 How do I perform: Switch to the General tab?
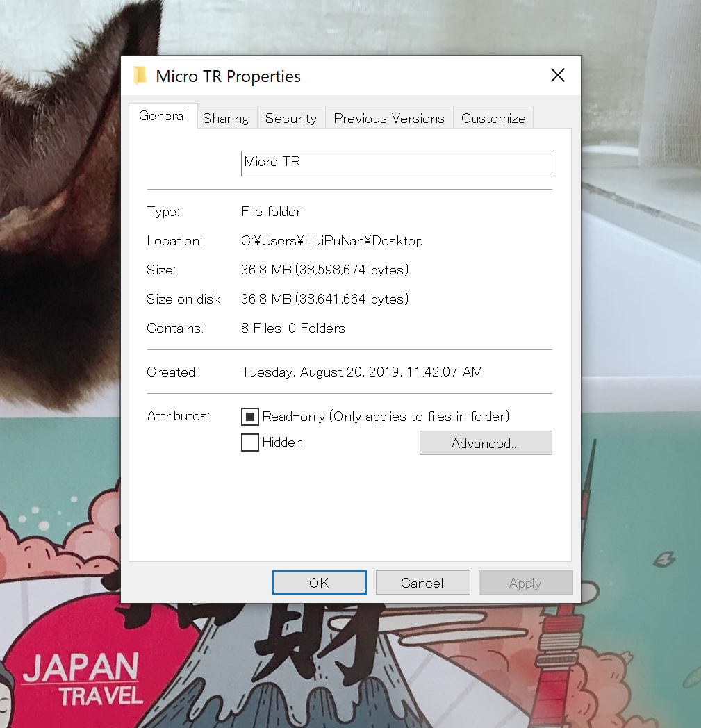[163, 115]
